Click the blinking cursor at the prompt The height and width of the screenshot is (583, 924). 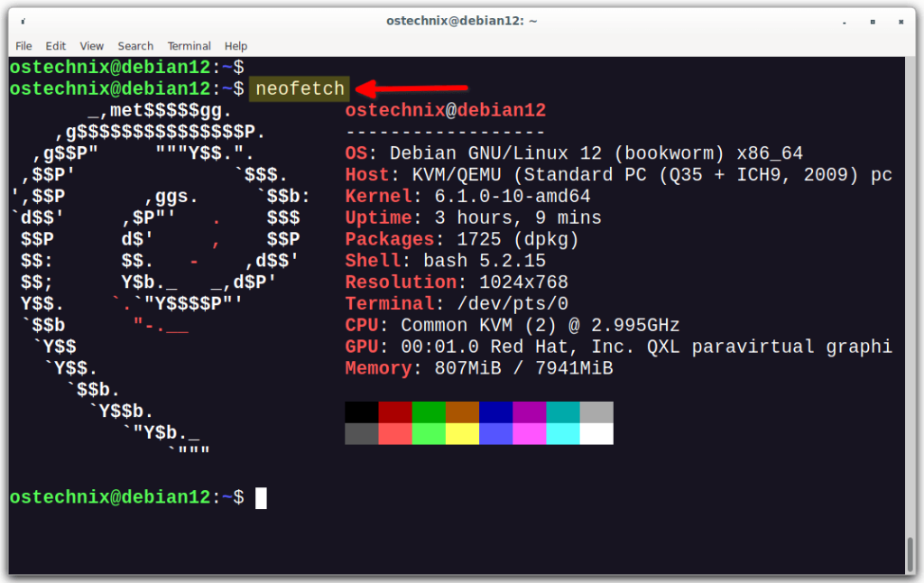pos(263,497)
